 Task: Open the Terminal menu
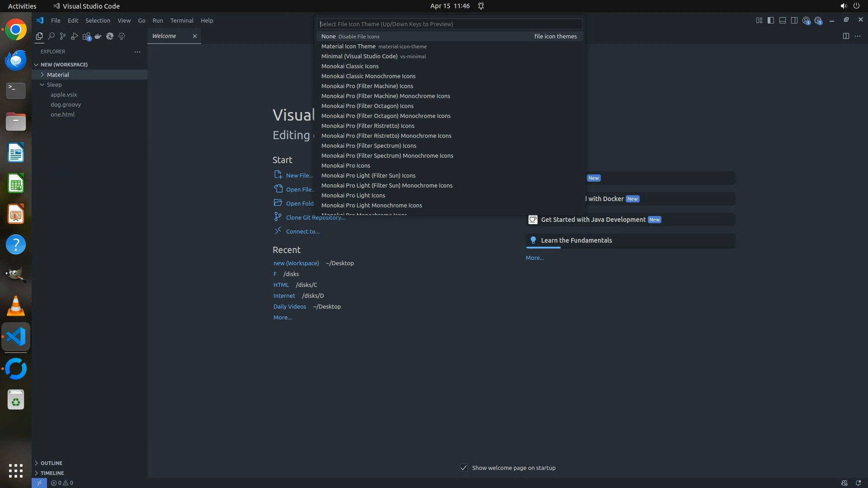[x=181, y=20]
